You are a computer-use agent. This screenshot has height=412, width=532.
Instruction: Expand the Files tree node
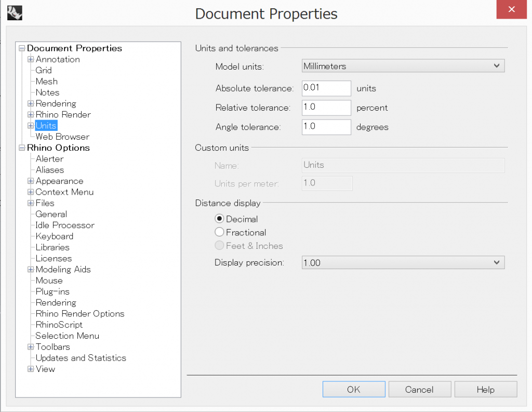pyautogui.click(x=31, y=203)
